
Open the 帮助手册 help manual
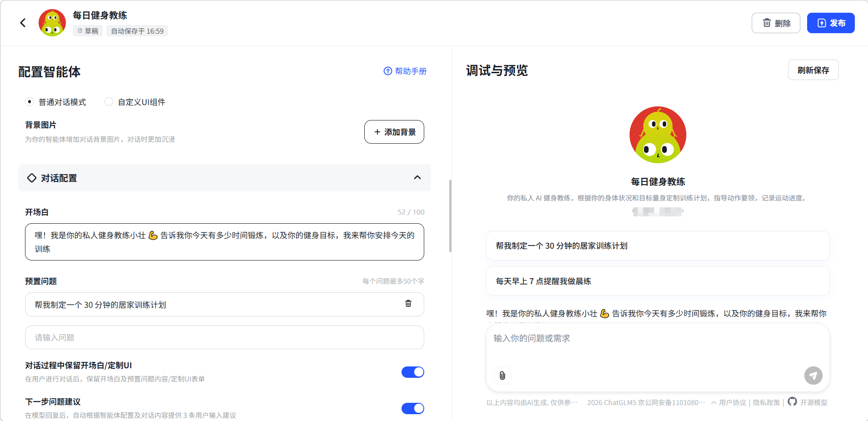(405, 71)
